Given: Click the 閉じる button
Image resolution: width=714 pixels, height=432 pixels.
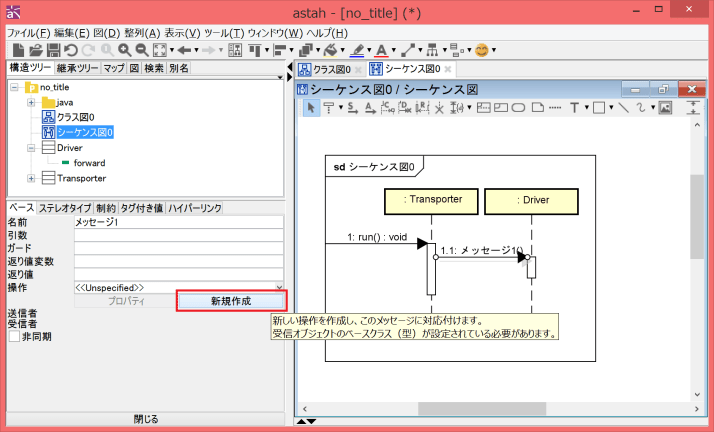Looking at the screenshot, I should click(x=146, y=419).
